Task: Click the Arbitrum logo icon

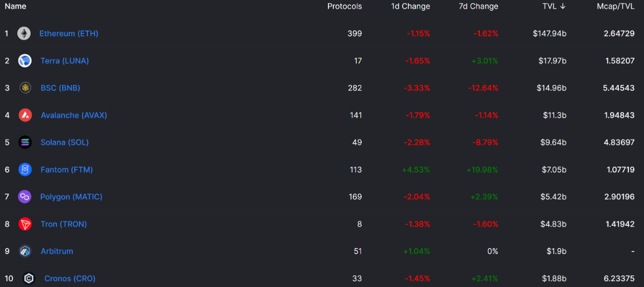Action: point(25,251)
